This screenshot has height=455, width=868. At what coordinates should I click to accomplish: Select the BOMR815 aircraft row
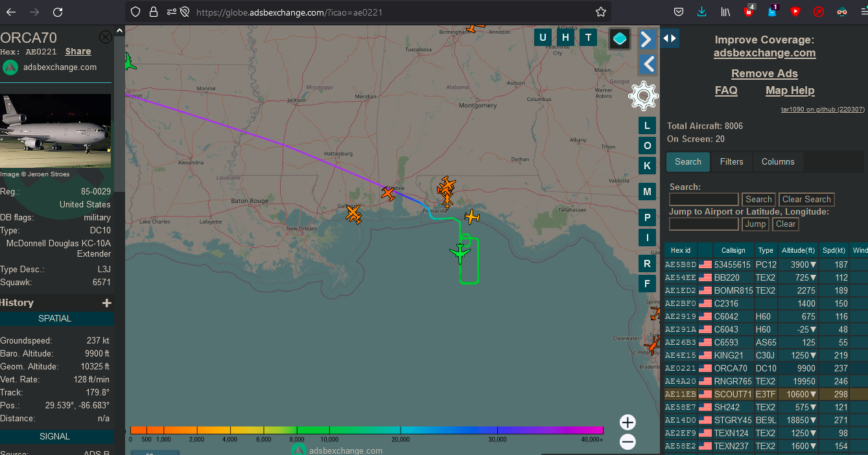pyautogui.click(x=766, y=290)
